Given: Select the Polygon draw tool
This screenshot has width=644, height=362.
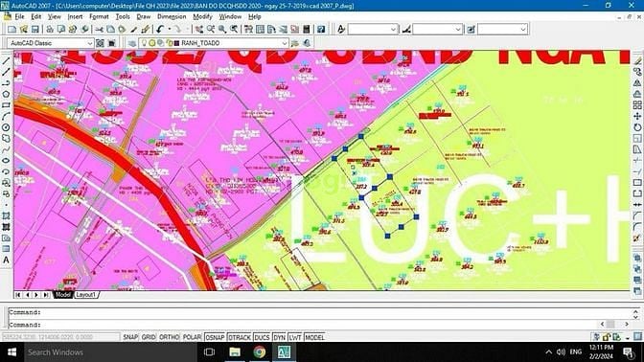Looking at the screenshot, I should click(x=6, y=95).
